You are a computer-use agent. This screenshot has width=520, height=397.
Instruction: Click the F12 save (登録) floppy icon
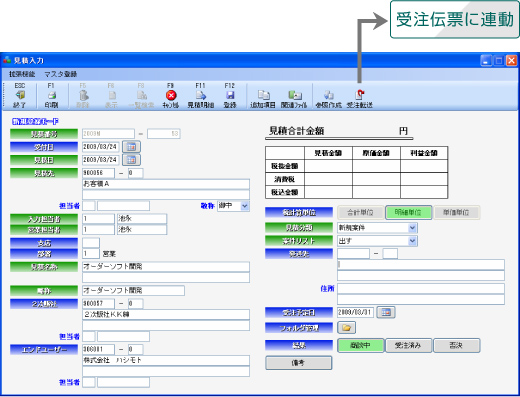pyautogui.click(x=230, y=96)
